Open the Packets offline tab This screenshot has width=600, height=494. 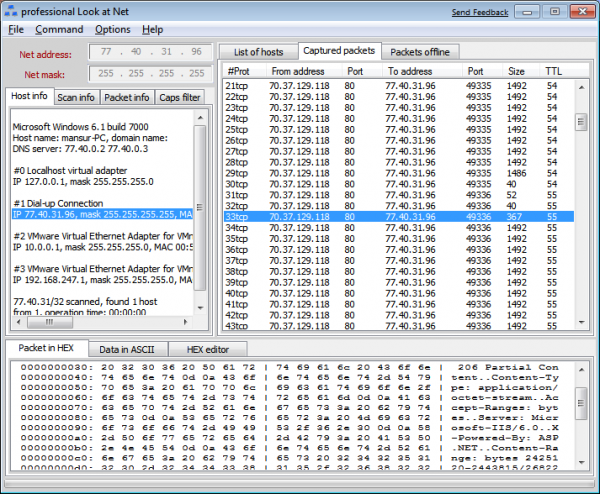point(419,51)
